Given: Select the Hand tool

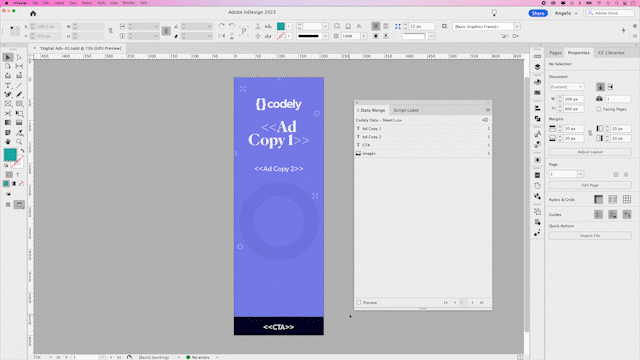Looking at the screenshot, I should click(x=8, y=142).
